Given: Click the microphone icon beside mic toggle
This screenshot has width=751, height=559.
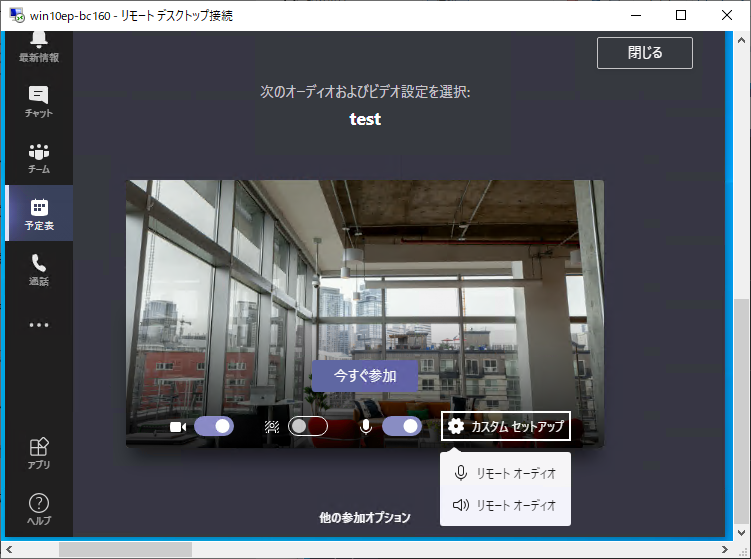Looking at the screenshot, I should coord(366,426).
